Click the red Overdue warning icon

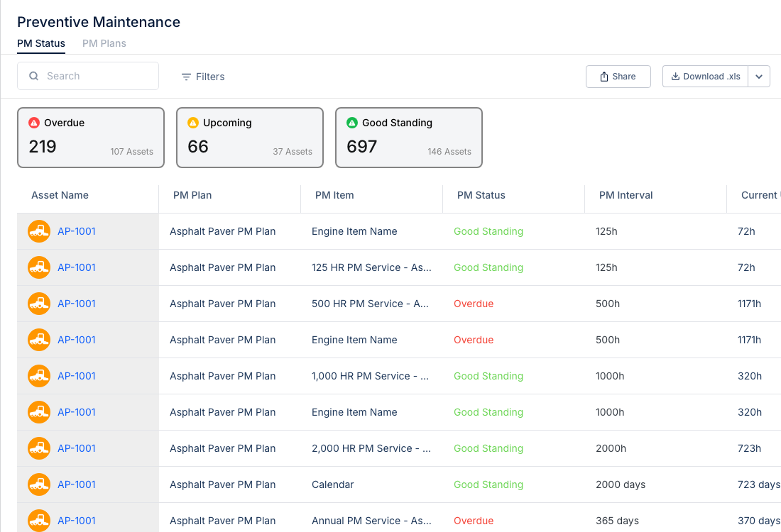[x=34, y=123]
